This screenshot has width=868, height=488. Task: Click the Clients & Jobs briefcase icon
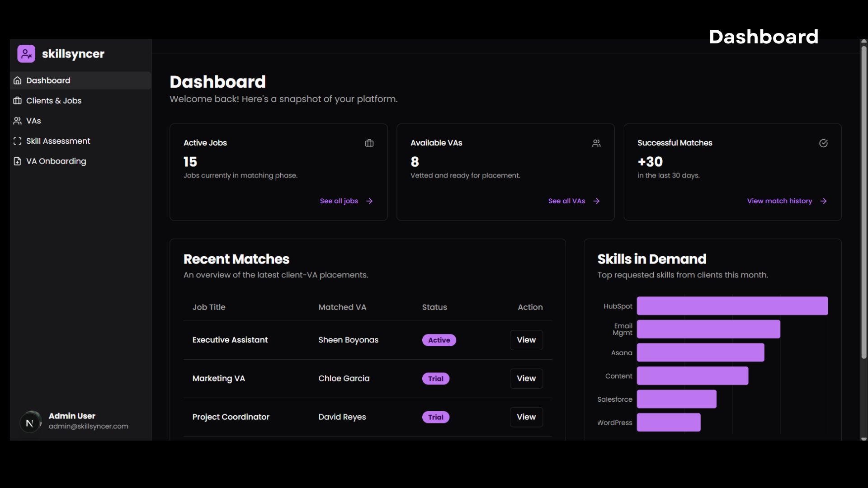click(18, 101)
